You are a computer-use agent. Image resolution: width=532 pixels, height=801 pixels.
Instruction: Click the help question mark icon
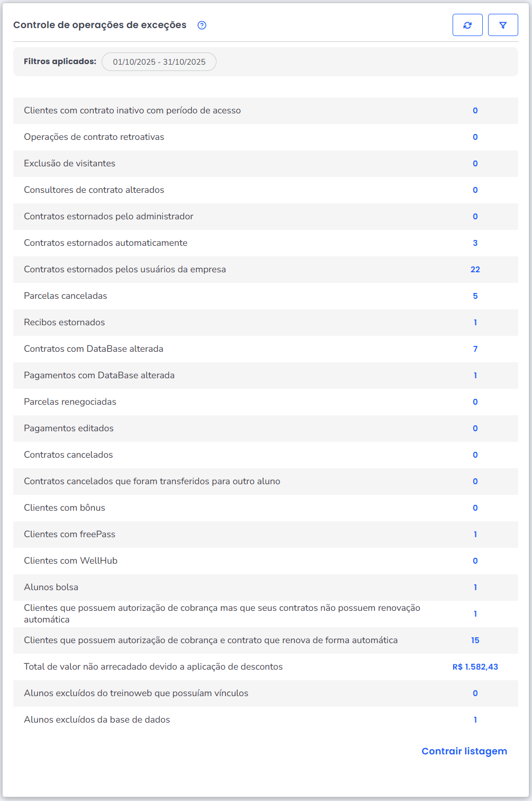pyautogui.click(x=202, y=25)
